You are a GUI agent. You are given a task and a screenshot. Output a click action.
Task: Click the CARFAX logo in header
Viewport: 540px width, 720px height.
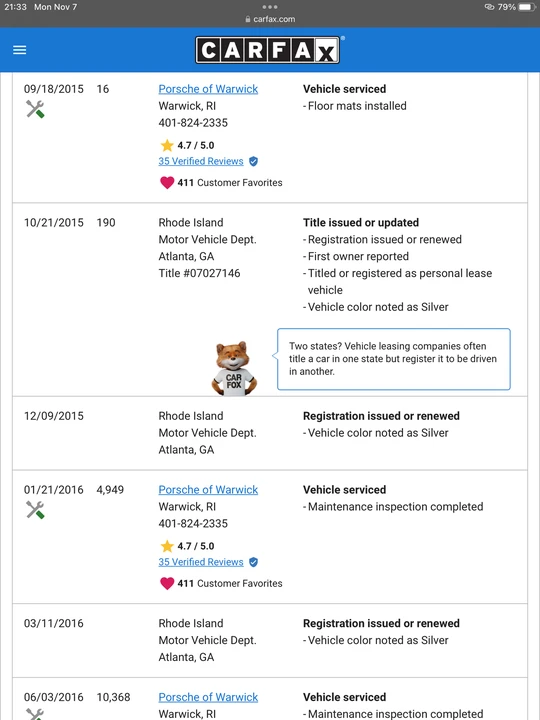[268, 50]
